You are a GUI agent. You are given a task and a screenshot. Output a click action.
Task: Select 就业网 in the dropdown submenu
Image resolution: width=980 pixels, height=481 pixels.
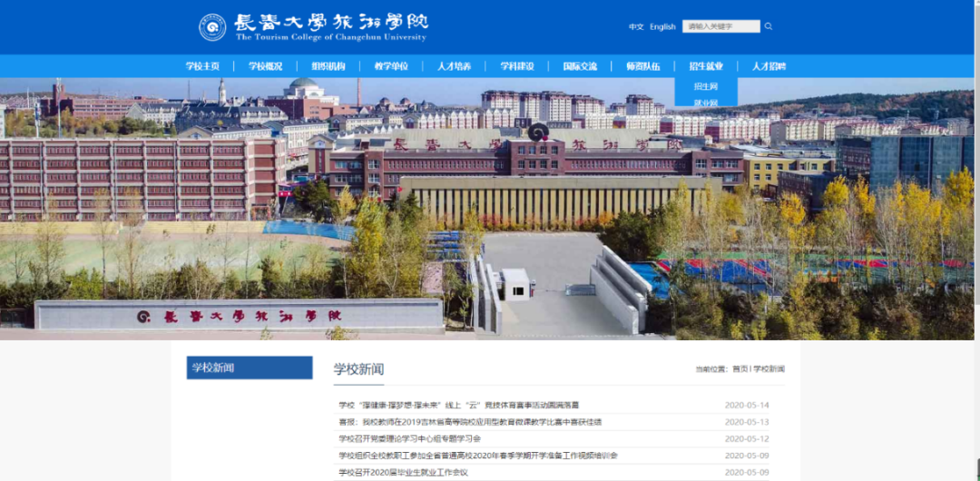706,102
